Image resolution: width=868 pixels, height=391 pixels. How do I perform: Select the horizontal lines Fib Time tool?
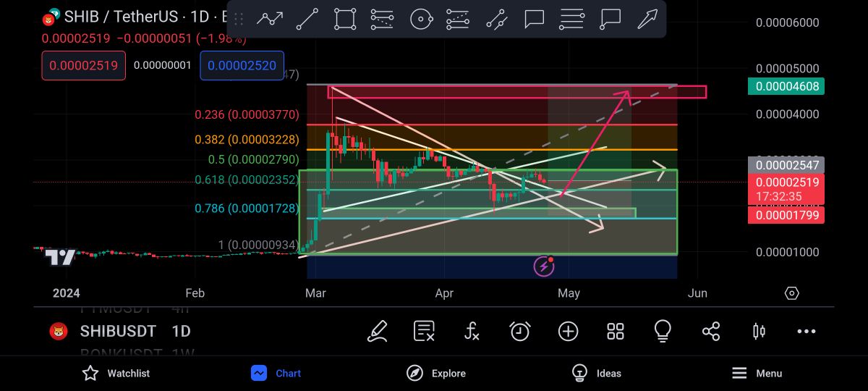pos(572,19)
